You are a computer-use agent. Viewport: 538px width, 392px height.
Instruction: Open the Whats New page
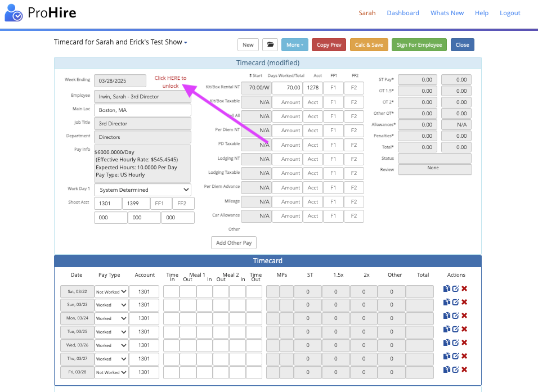coord(447,13)
